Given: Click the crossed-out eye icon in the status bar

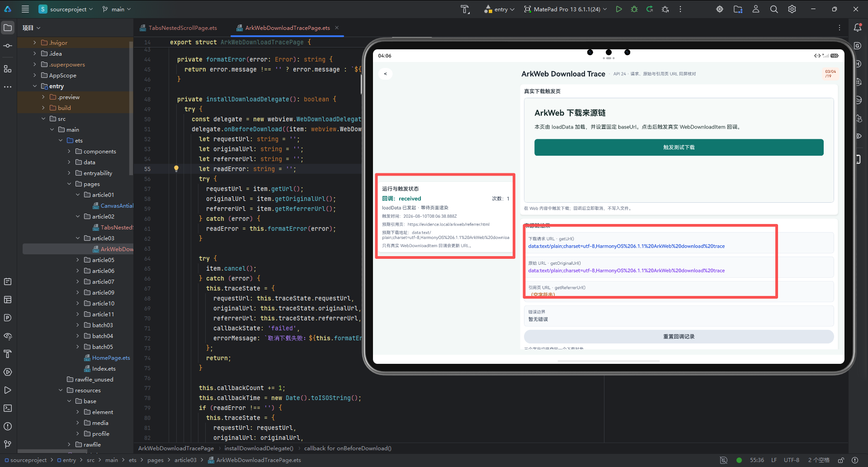Looking at the screenshot, I should 724,460.
